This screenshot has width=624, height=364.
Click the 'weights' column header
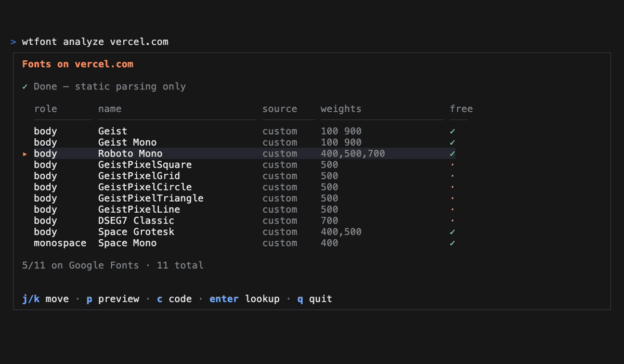(x=341, y=109)
